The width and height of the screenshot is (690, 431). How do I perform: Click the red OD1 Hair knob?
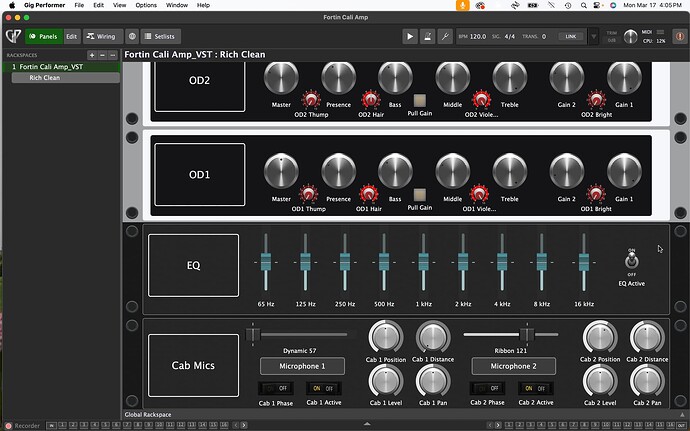pyautogui.click(x=369, y=194)
